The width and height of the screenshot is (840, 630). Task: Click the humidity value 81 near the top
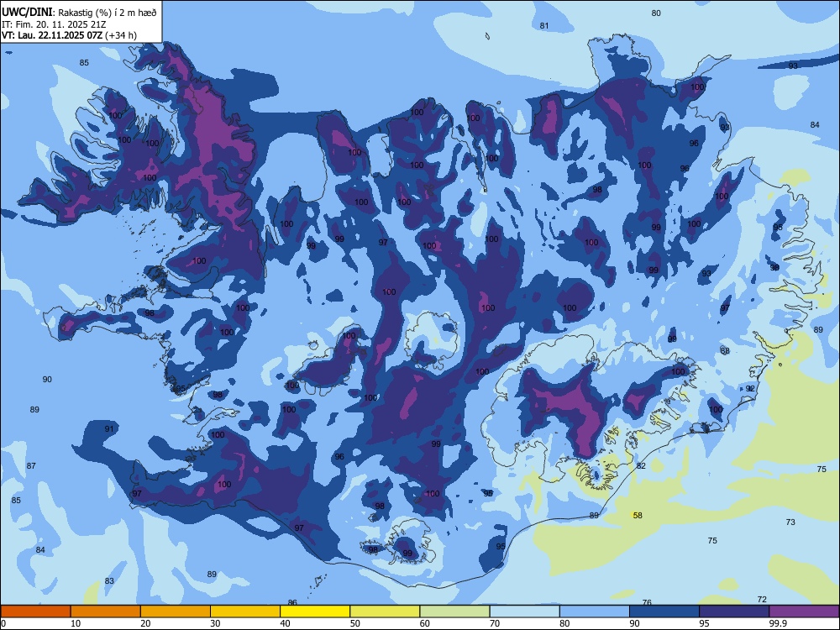(x=544, y=26)
